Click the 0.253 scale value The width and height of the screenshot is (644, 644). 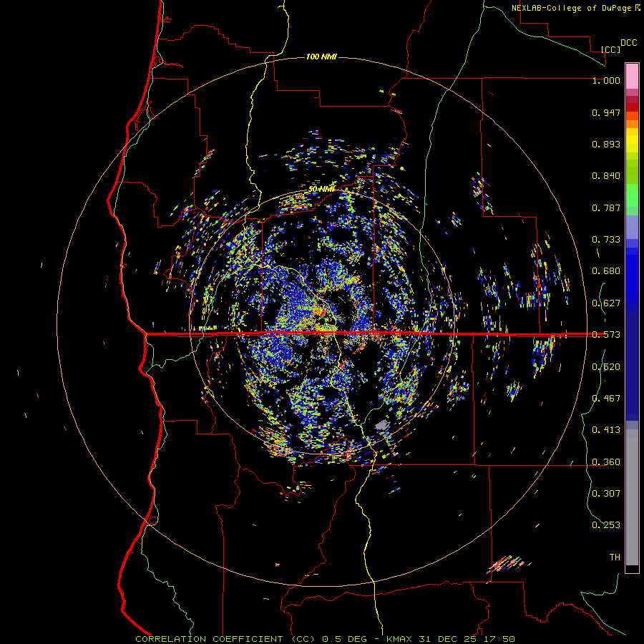point(606,525)
